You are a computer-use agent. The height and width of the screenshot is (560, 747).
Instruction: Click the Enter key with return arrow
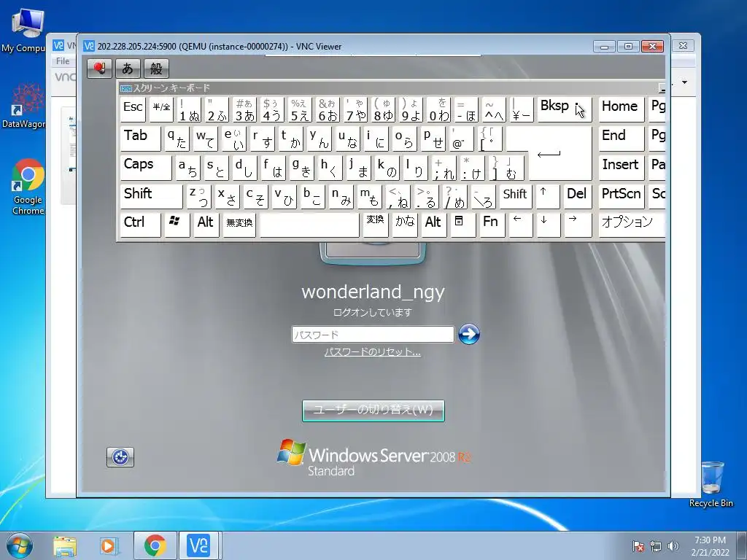[560, 153]
